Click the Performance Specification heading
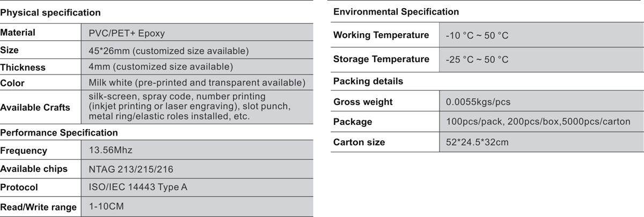The image size is (644, 217). [59, 132]
